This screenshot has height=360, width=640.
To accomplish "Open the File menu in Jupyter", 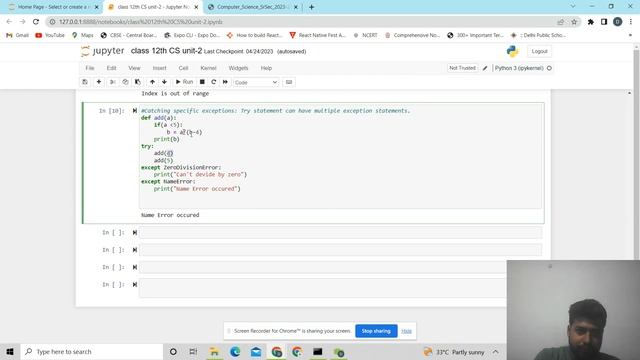I will pos(90,68).
